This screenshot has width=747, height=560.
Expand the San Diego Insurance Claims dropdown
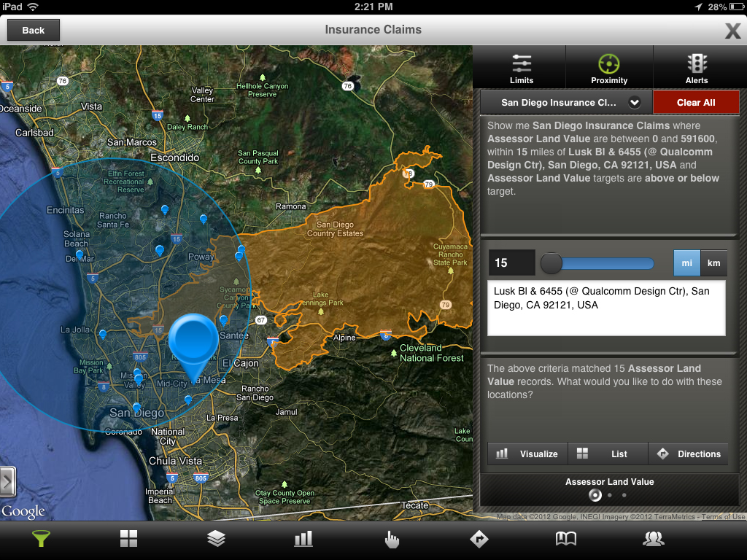[566, 102]
